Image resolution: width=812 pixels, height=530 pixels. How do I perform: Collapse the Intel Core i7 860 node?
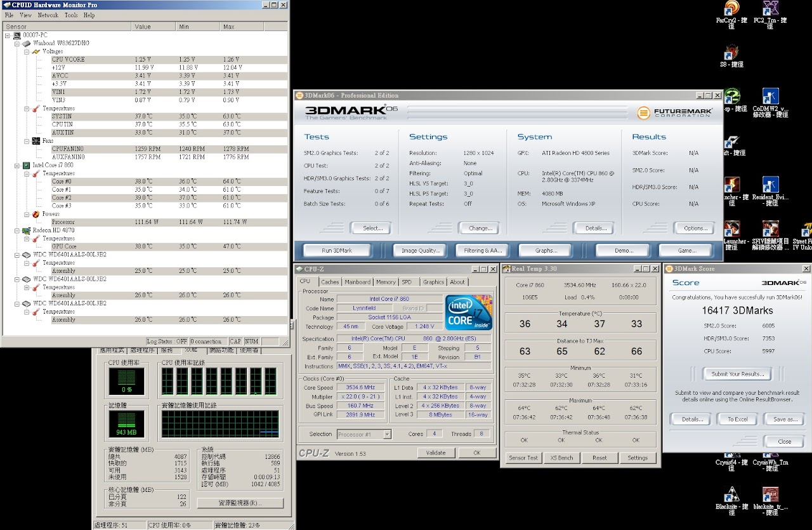click(17, 166)
